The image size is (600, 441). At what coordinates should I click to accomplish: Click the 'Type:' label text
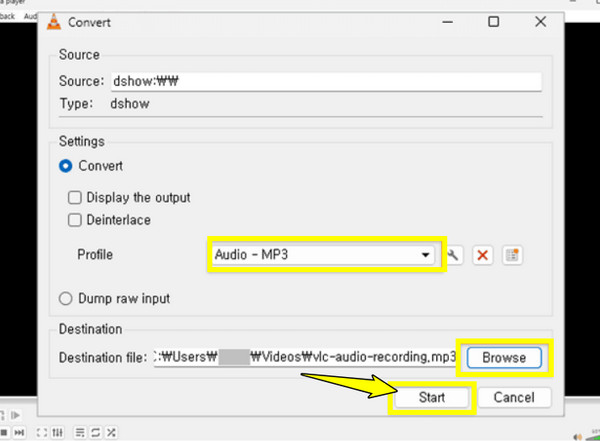tap(76, 104)
